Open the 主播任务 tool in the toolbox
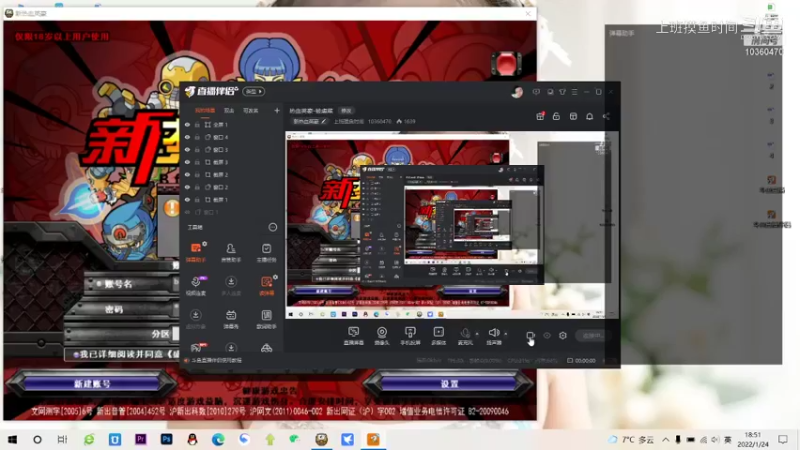Image resolution: width=800 pixels, height=450 pixels. pyautogui.click(x=266, y=252)
